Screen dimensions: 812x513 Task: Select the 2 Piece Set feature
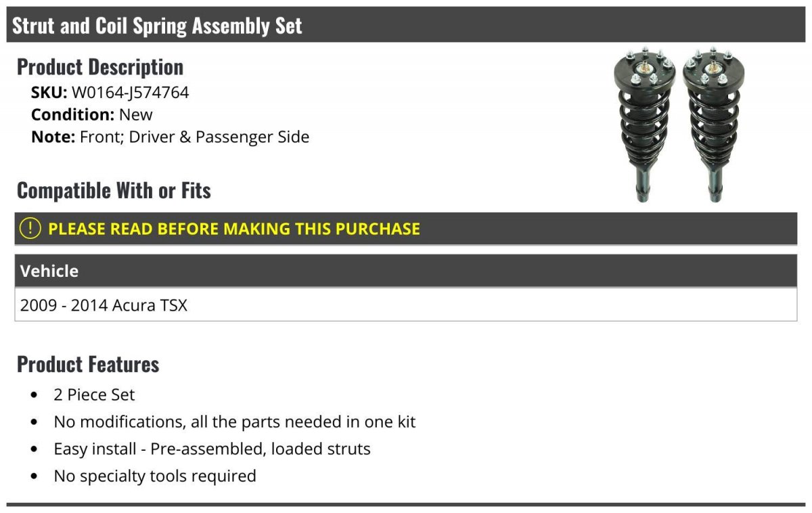[94, 395]
